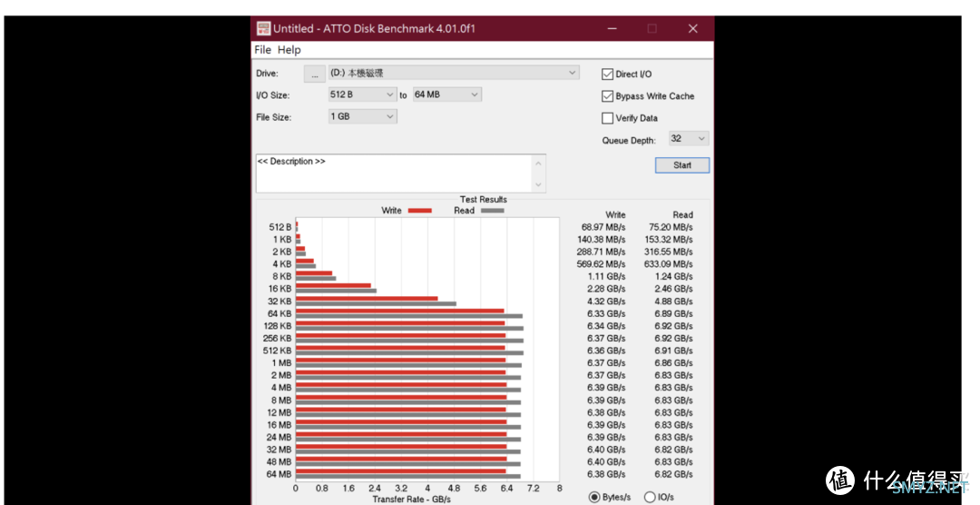The height and width of the screenshot is (505, 980).
Task: Click the 48 MB row label
Action: coord(279,461)
